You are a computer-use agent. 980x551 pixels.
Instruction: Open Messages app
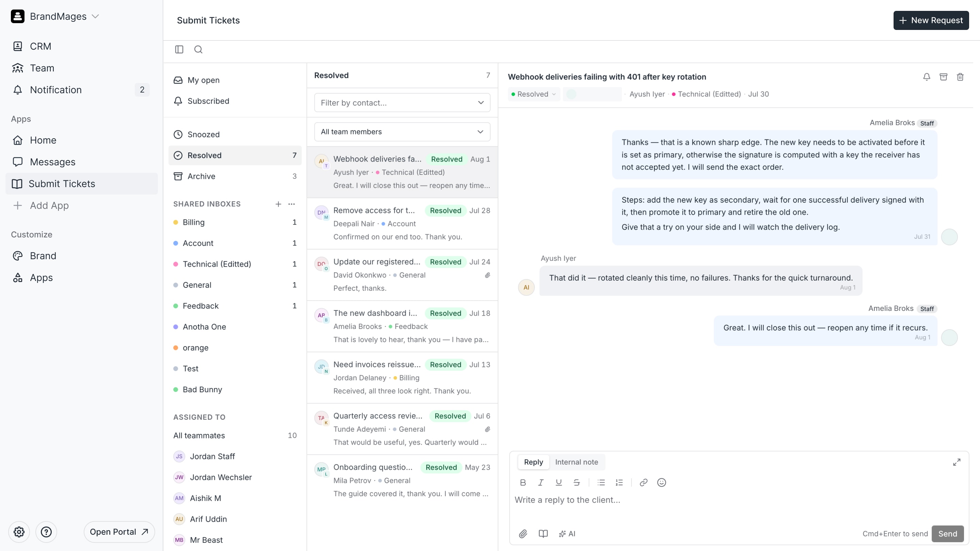(x=81, y=162)
